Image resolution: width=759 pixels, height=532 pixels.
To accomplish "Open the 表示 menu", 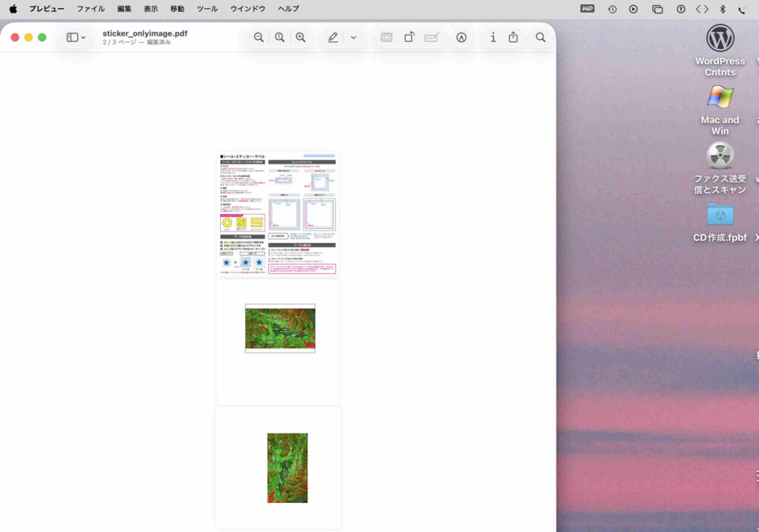I will tap(150, 9).
